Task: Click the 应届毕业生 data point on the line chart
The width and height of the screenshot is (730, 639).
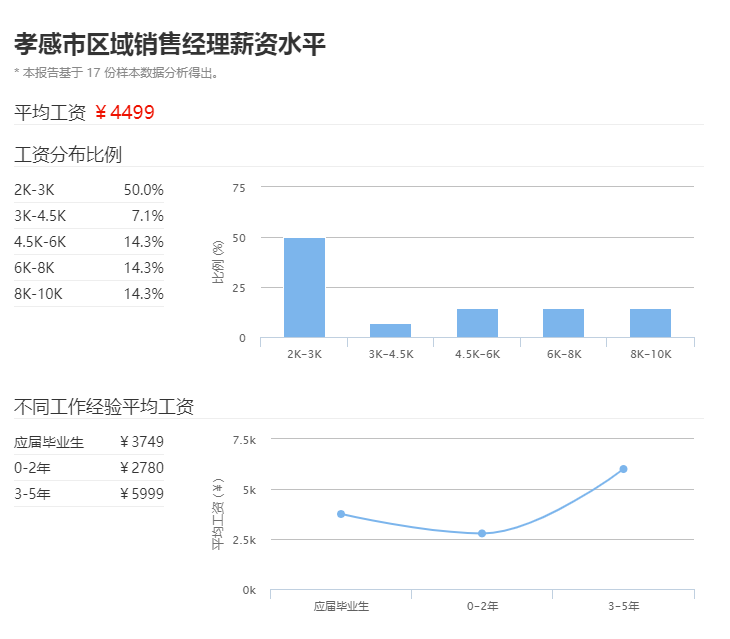Action: [x=341, y=514]
